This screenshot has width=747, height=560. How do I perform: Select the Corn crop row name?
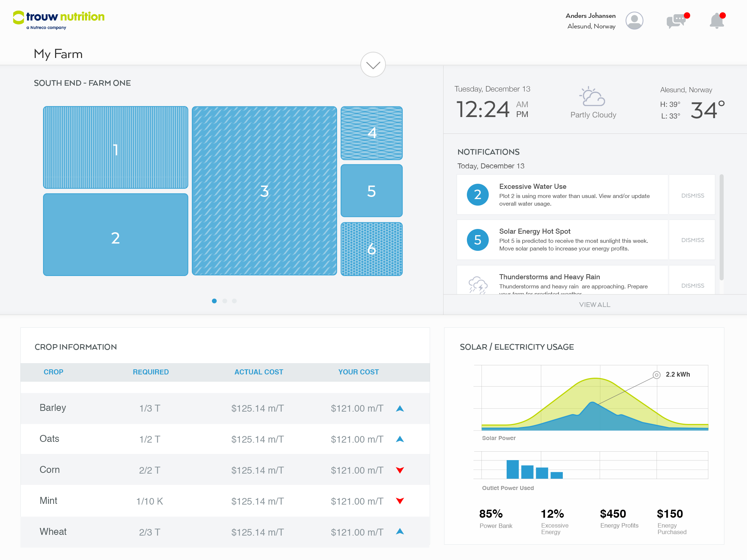(x=50, y=470)
